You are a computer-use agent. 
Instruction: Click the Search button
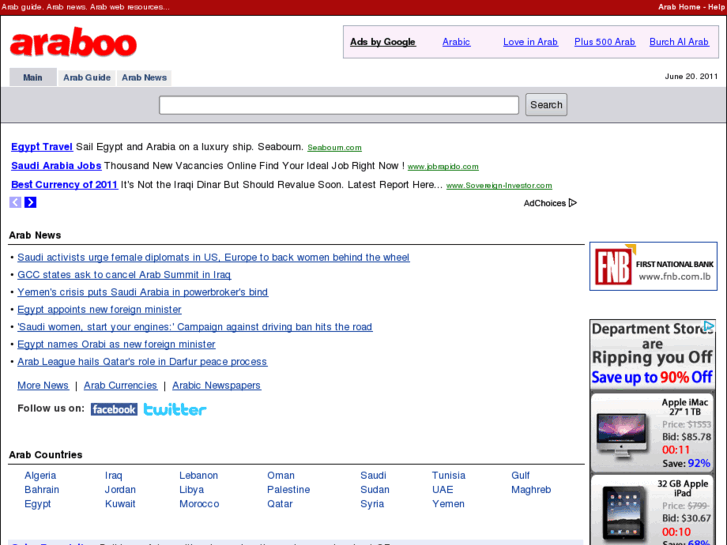pos(546,105)
